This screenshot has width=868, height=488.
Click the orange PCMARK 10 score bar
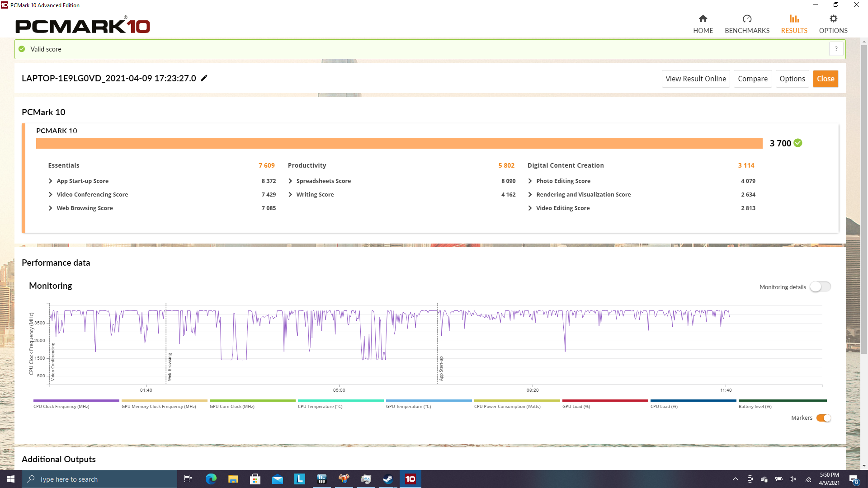click(399, 143)
